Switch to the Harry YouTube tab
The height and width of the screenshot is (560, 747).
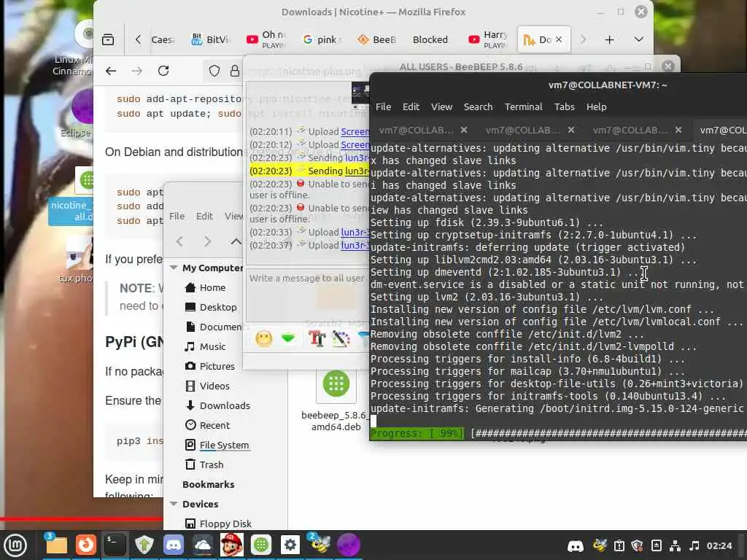coord(488,39)
